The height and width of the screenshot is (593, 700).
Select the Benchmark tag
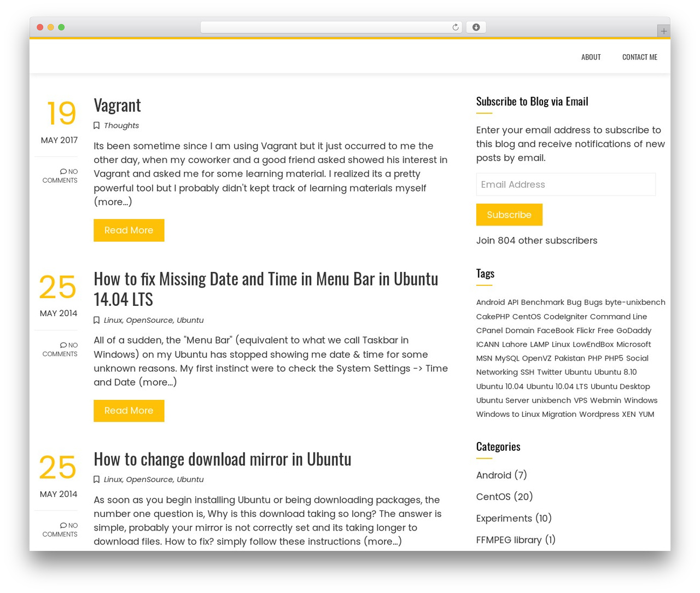(x=542, y=303)
